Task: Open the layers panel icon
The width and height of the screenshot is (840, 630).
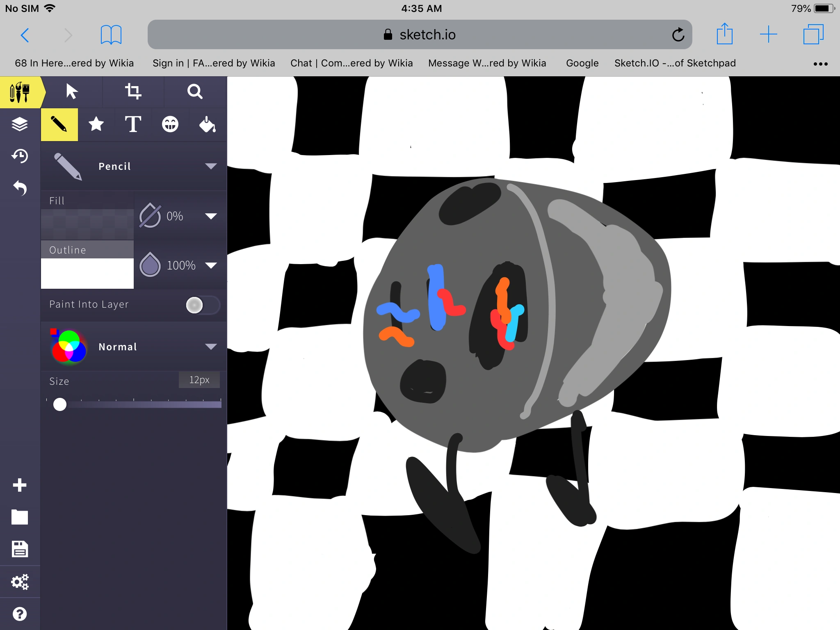Action: tap(20, 124)
